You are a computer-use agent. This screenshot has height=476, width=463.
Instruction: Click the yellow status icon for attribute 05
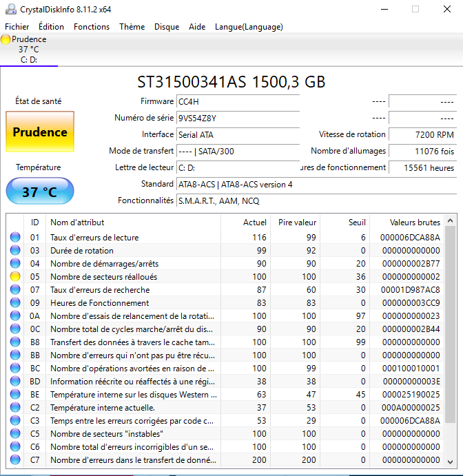coord(15,277)
